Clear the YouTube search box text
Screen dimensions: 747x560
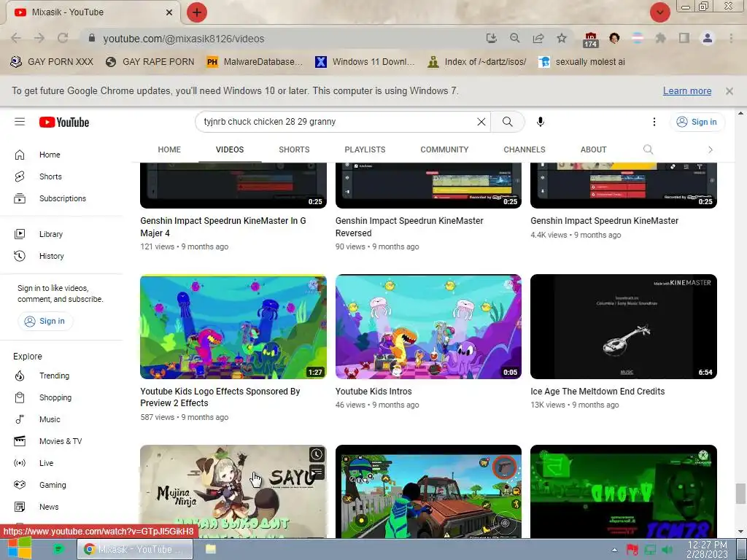coord(481,122)
